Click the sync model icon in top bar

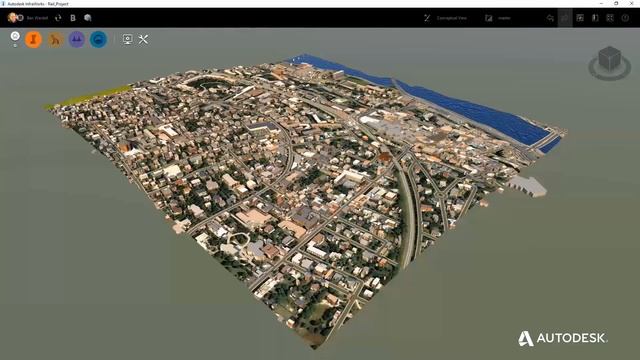58,18
